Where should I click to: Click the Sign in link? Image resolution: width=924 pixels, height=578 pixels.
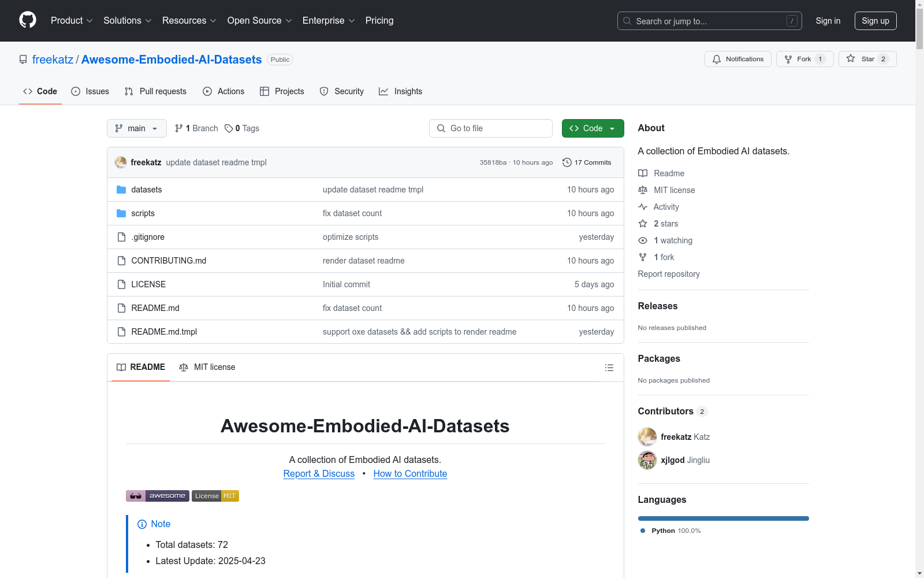(828, 21)
